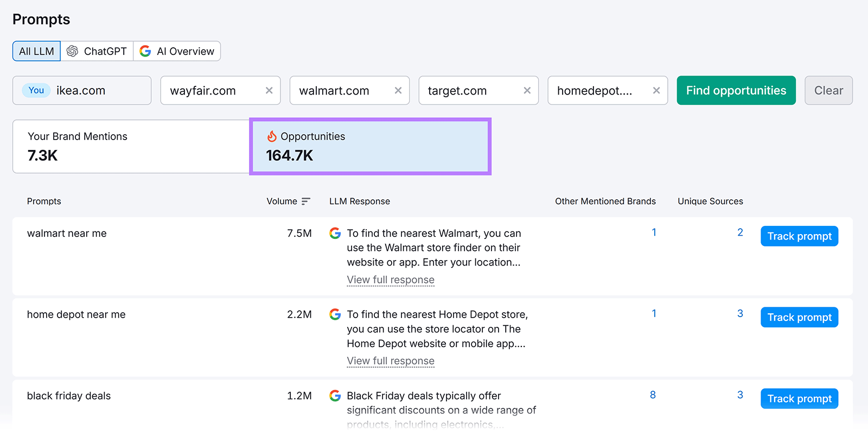This screenshot has width=868, height=435.
Task: Remove wayfair.com competitor with X icon
Action: (269, 91)
